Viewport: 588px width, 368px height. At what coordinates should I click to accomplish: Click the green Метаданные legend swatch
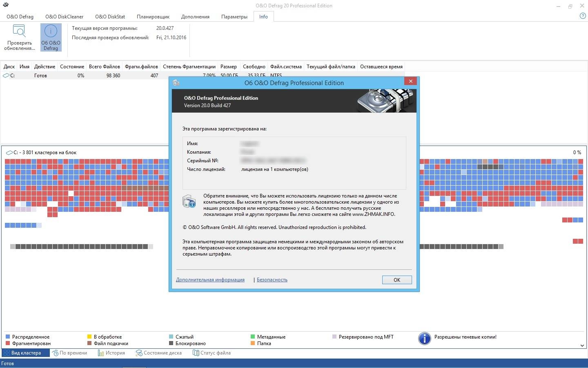click(x=253, y=337)
